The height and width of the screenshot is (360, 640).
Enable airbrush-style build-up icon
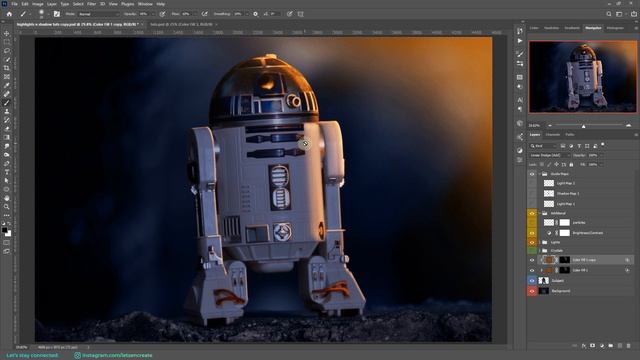pyautogui.click(x=204, y=14)
